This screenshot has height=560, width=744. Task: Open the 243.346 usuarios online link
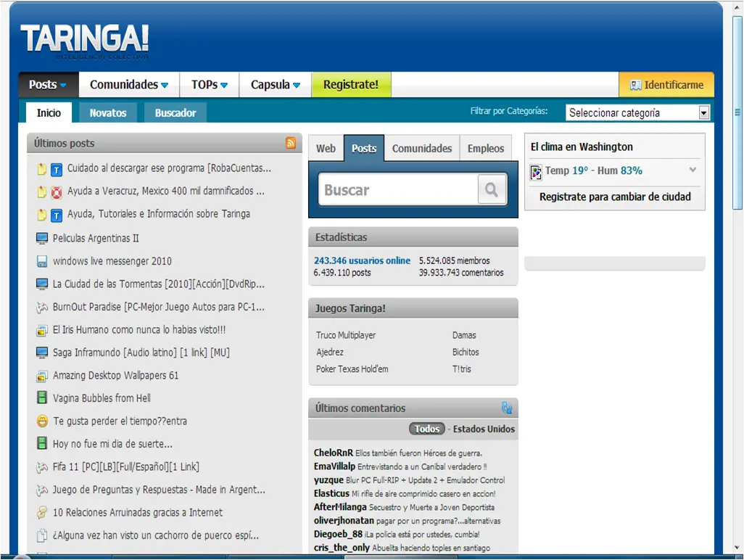362,260
